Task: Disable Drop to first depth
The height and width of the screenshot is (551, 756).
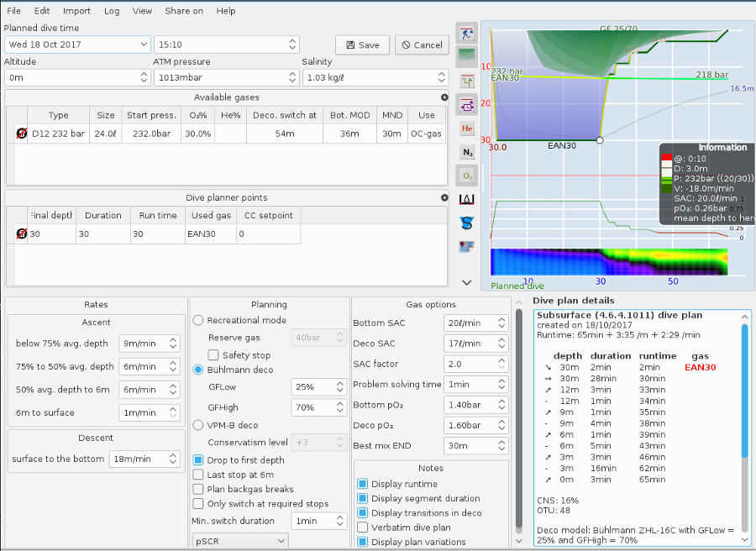Action: (x=198, y=459)
